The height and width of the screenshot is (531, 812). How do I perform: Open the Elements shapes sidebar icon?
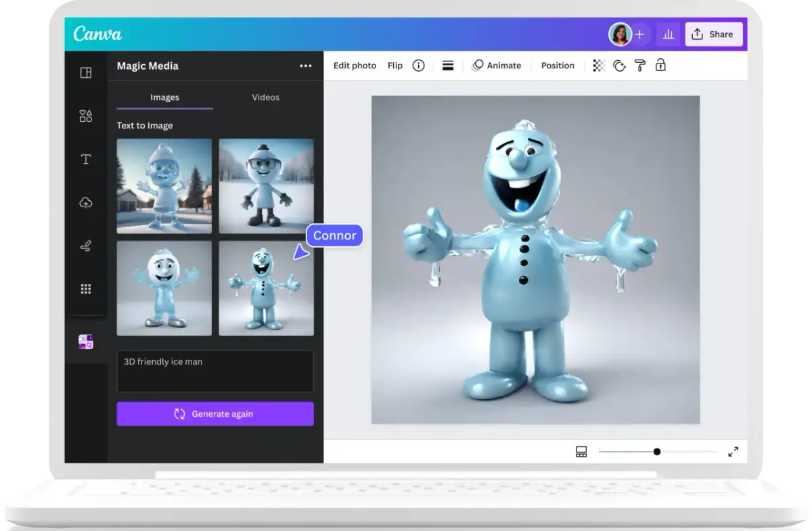tap(86, 116)
